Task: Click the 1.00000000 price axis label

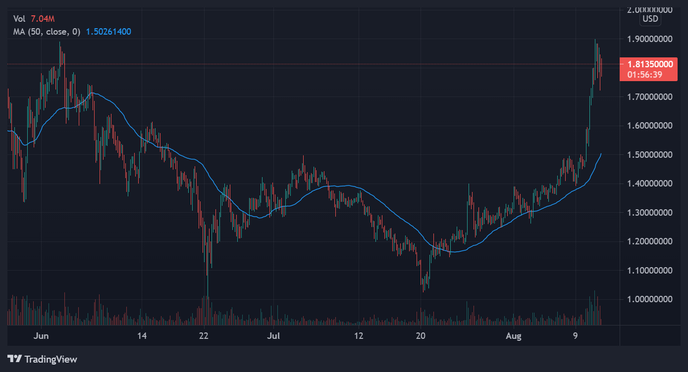Action: click(x=649, y=299)
